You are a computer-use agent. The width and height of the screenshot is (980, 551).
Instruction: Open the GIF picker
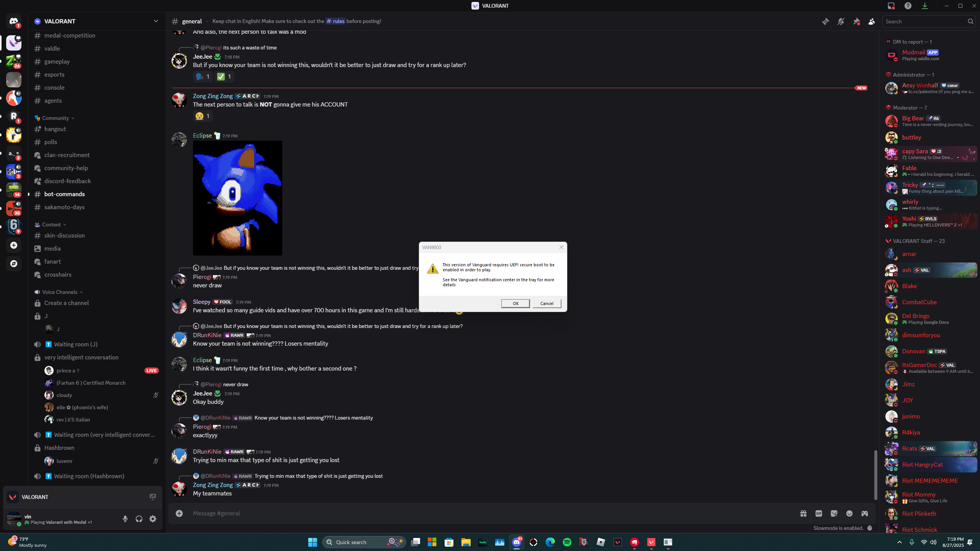[x=818, y=513]
